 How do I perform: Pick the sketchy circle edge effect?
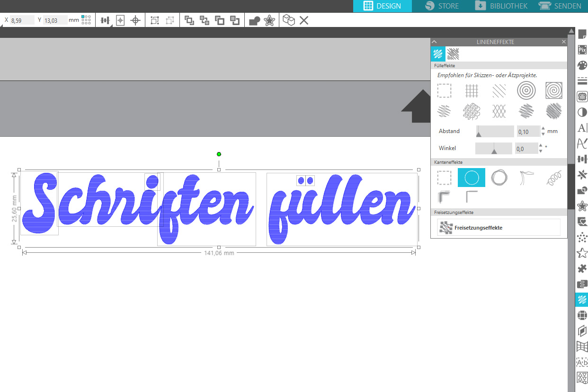[499, 178]
